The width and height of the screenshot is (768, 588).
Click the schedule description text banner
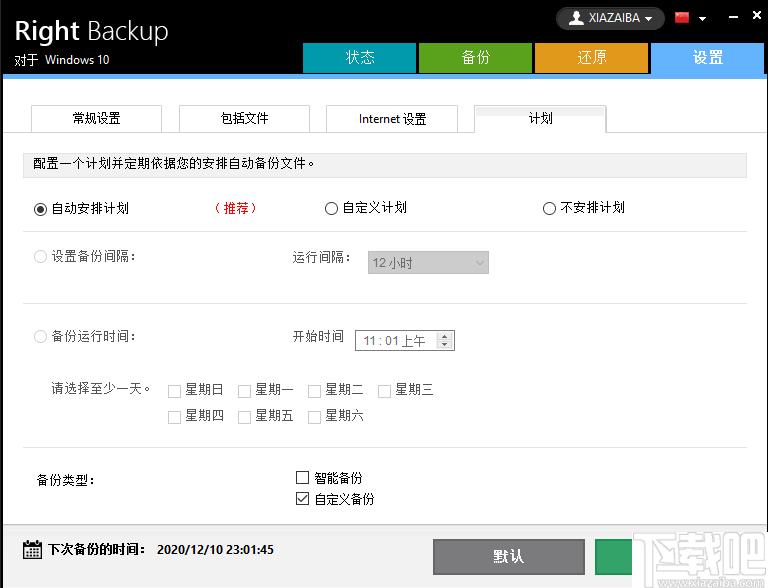385,165
